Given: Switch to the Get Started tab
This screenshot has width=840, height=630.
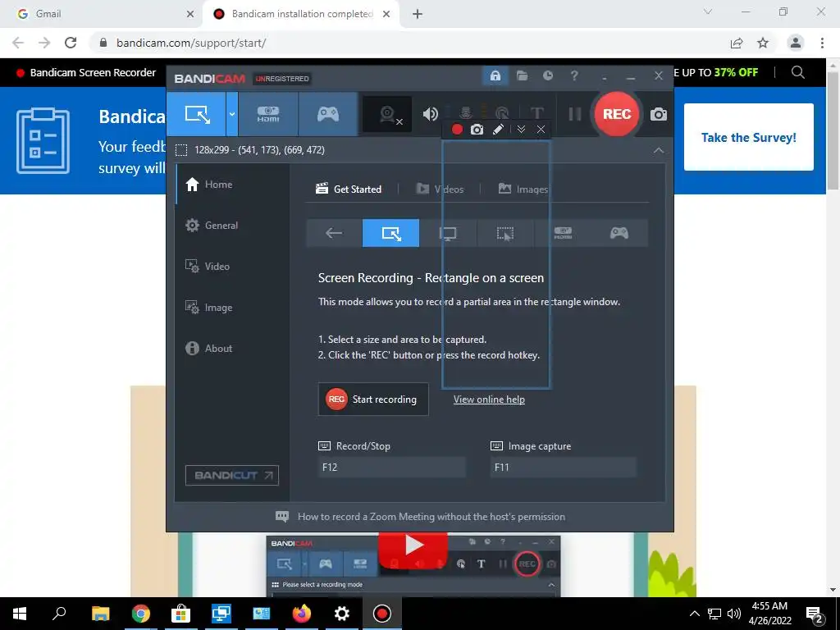Looking at the screenshot, I should point(349,189).
